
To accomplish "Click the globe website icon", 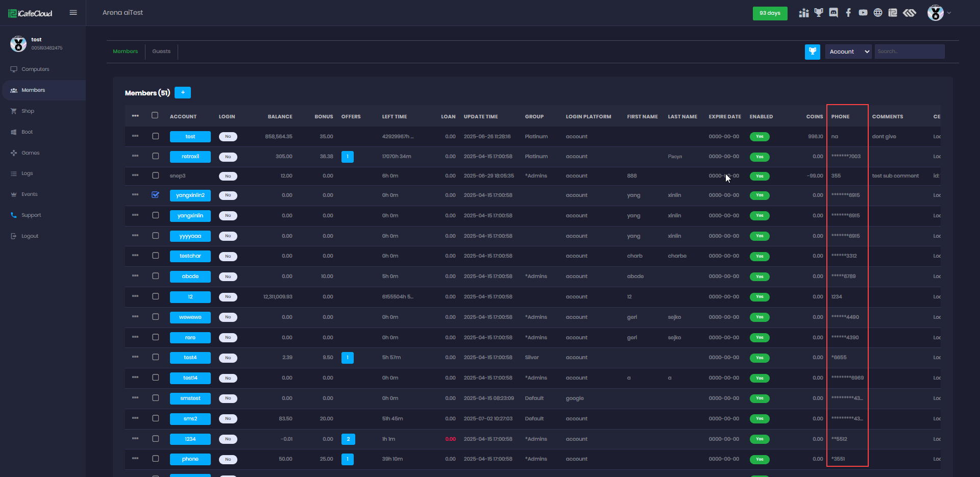I will click(878, 13).
